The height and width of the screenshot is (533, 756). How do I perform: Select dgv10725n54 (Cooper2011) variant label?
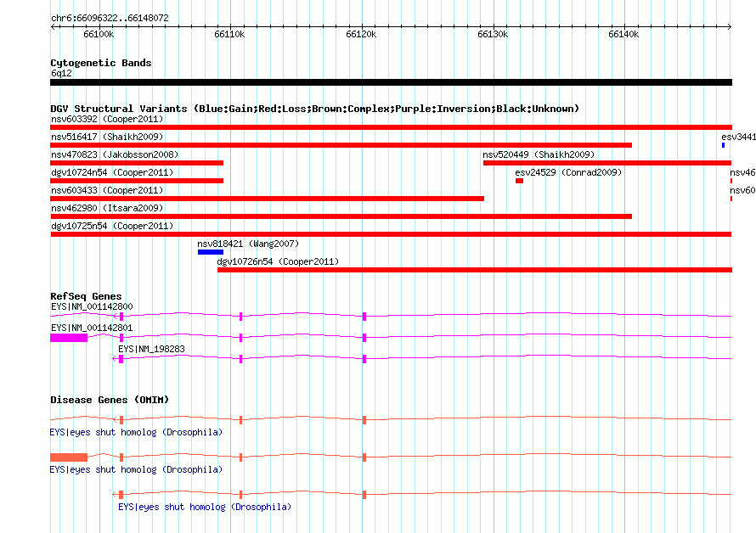coord(112,226)
